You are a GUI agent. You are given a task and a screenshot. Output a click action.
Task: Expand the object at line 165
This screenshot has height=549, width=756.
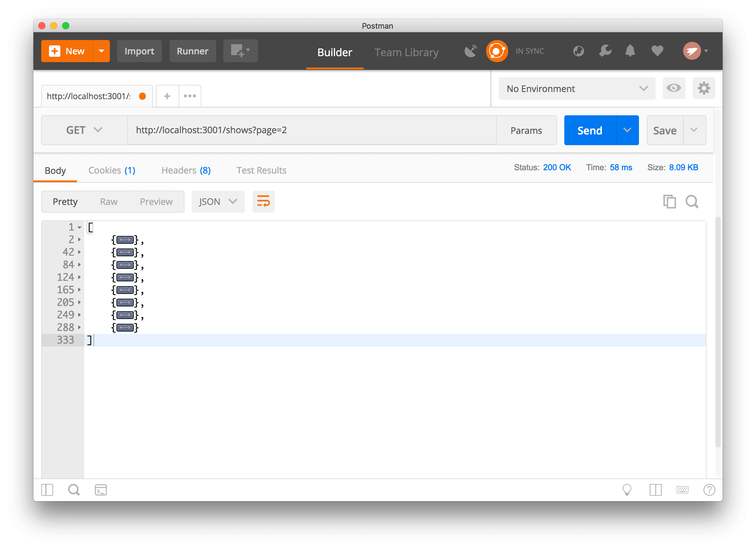pyautogui.click(x=79, y=290)
